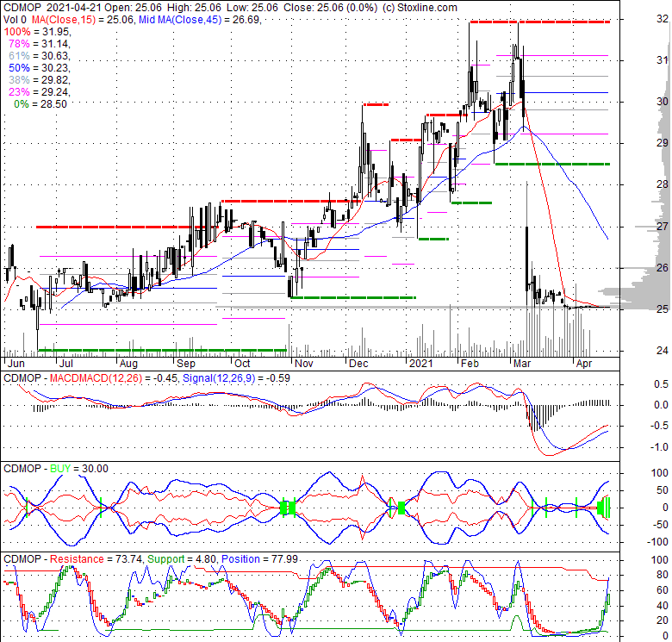Click the Nov month label on time axis
The image size is (672, 642).
304,364
